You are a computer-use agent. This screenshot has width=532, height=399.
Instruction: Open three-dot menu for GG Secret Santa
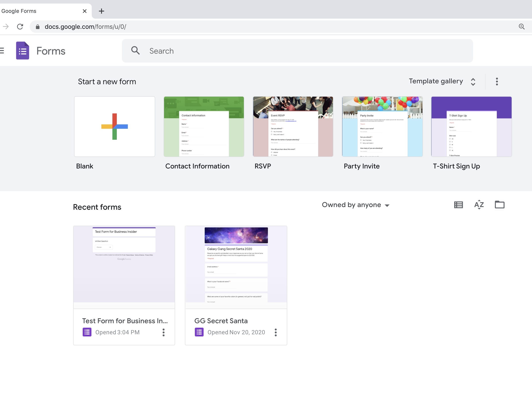click(x=276, y=332)
